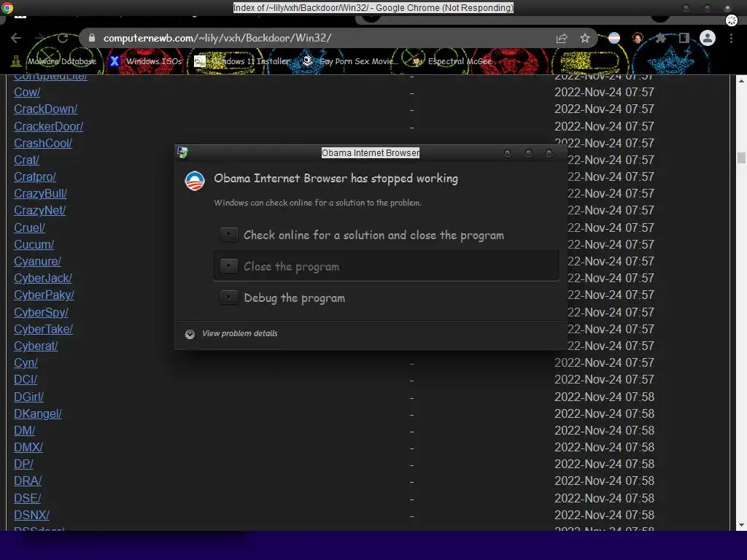Open the Cyanure/ directory
Screen dimensions: 747x560
coord(38,262)
